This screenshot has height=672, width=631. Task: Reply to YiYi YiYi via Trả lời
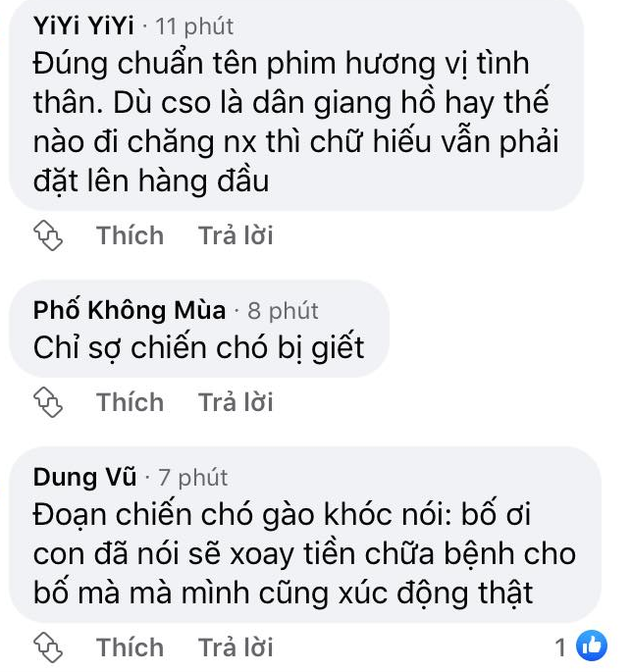(236, 235)
